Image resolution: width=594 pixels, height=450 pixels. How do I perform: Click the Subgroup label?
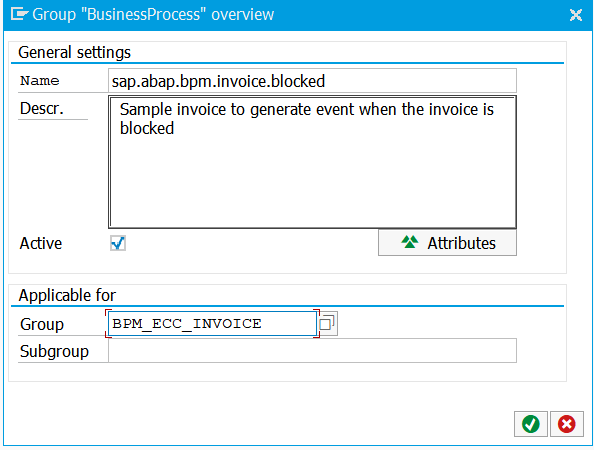pos(54,352)
